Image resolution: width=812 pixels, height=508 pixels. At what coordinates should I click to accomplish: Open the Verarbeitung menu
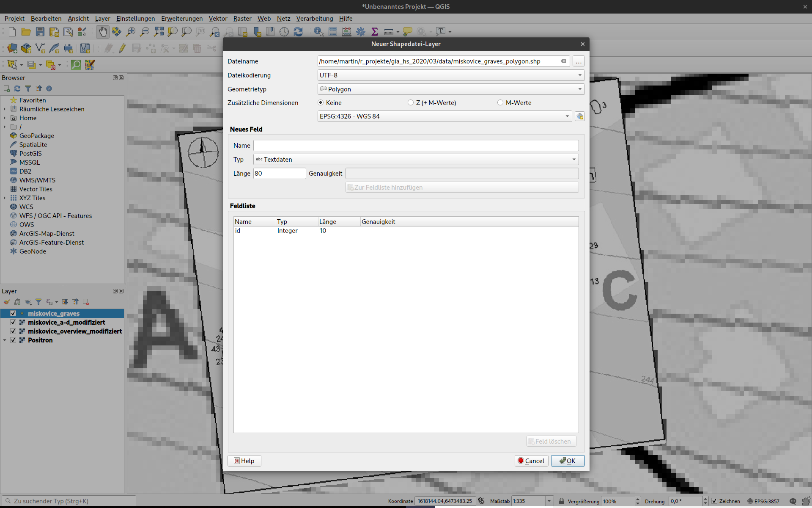coord(315,19)
